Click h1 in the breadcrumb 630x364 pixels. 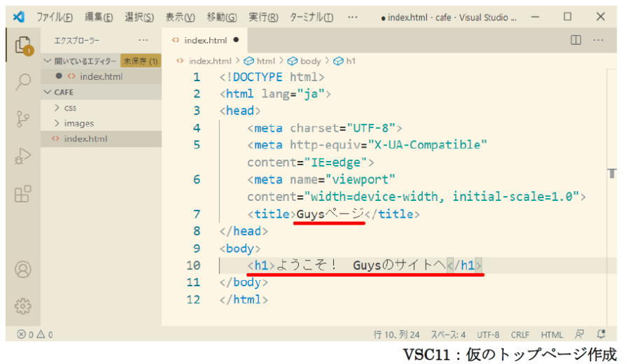tap(351, 61)
